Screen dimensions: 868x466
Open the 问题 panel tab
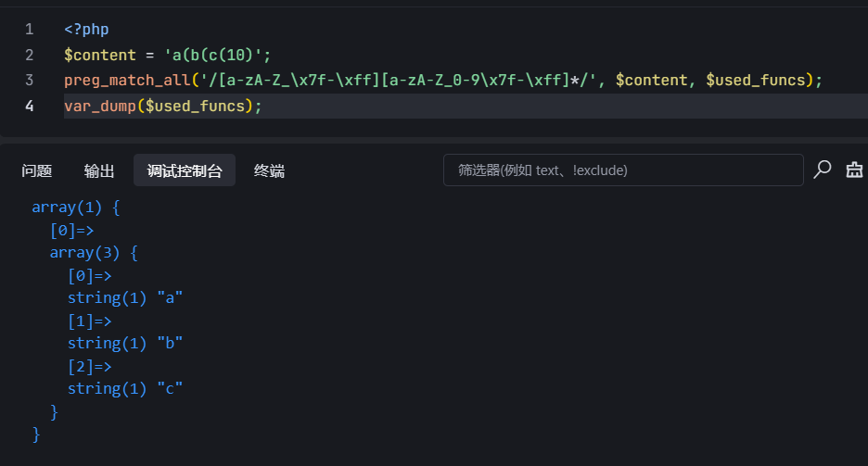coord(36,170)
